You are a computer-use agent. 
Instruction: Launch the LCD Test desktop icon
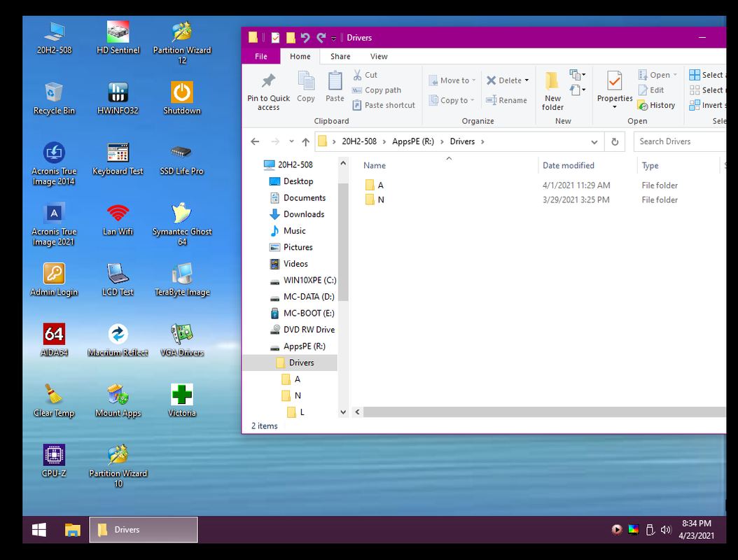(118, 279)
